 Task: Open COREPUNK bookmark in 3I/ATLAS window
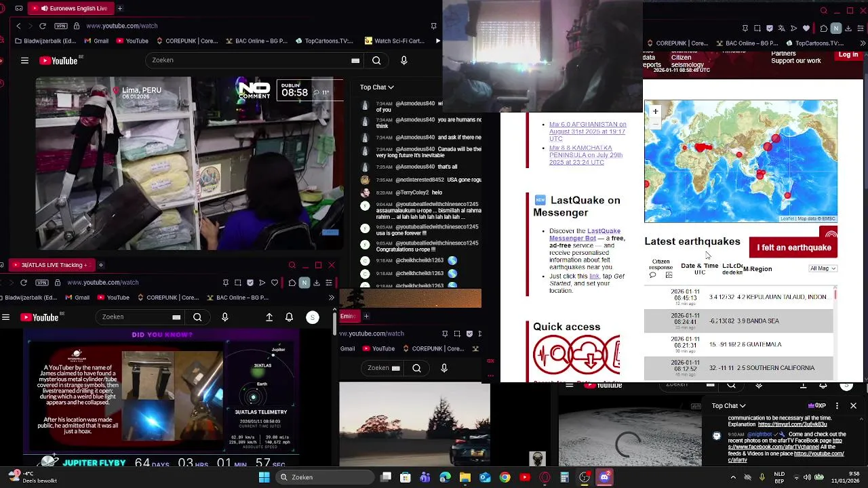click(x=168, y=298)
